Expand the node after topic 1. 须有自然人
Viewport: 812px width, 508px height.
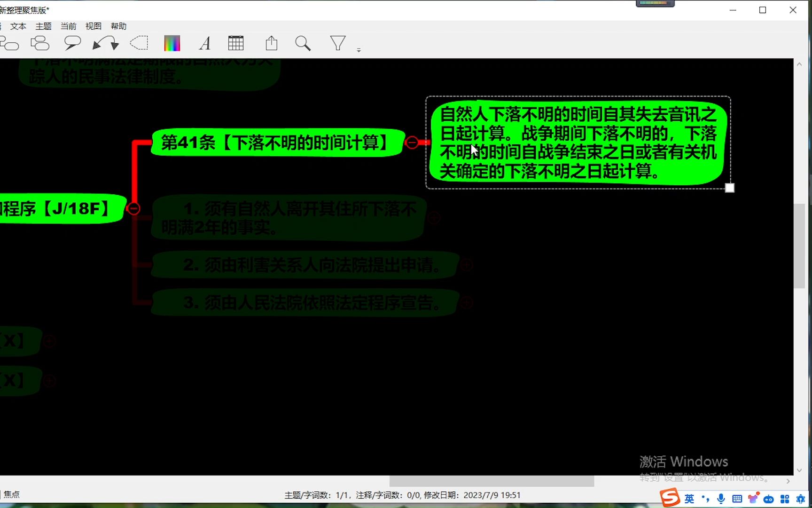point(434,218)
